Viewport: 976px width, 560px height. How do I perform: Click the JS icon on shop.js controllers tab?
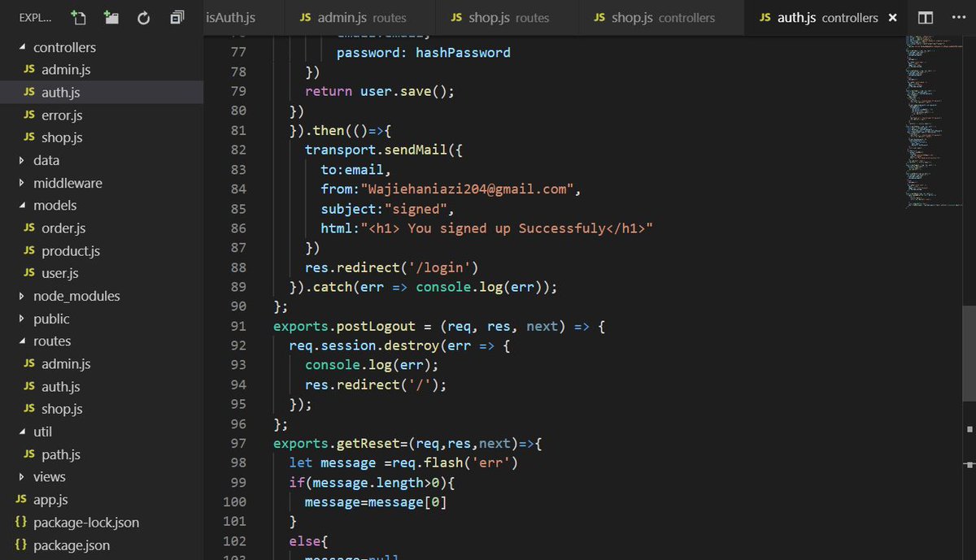pyautogui.click(x=600, y=17)
